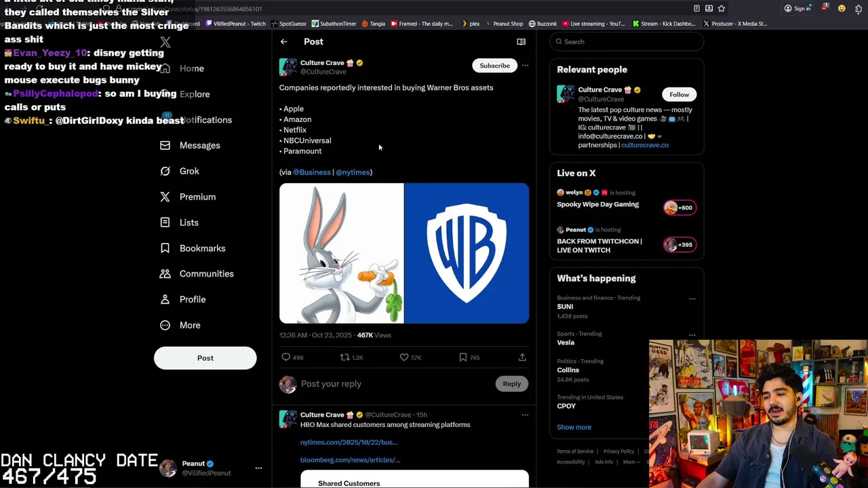
Task: Open the Stream Kick Dashboard bookmark
Action: pos(664,24)
